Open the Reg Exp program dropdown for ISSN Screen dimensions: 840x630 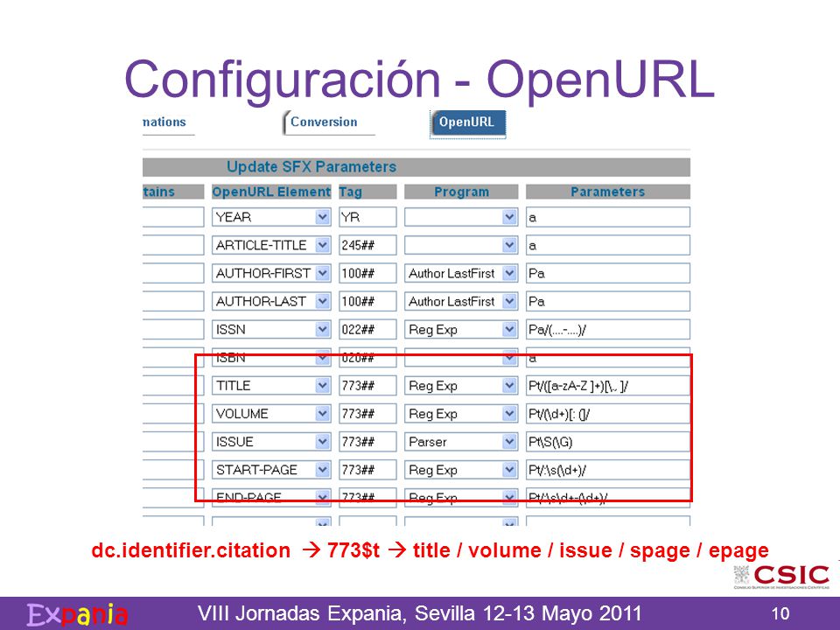[461, 330]
